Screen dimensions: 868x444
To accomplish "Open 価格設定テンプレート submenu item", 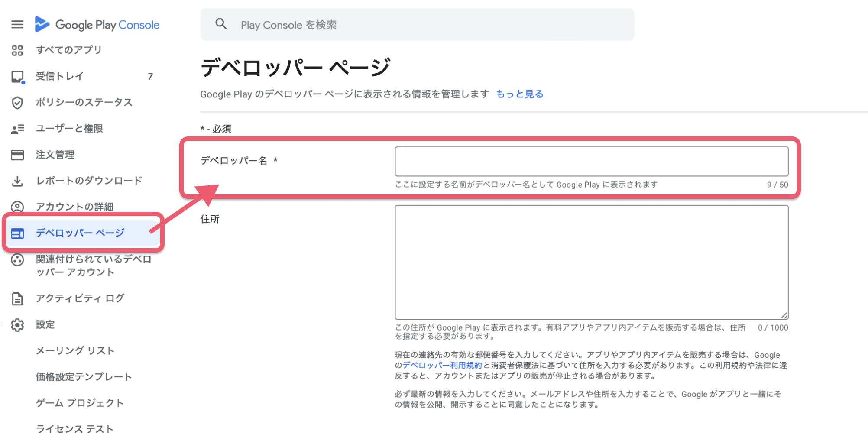I will [x=84, y=377].
